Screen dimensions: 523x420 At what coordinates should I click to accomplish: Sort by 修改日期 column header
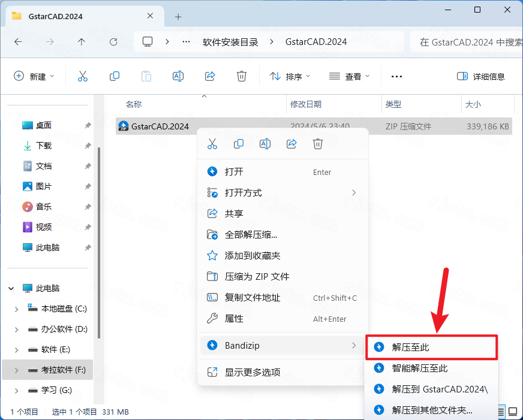306,104
